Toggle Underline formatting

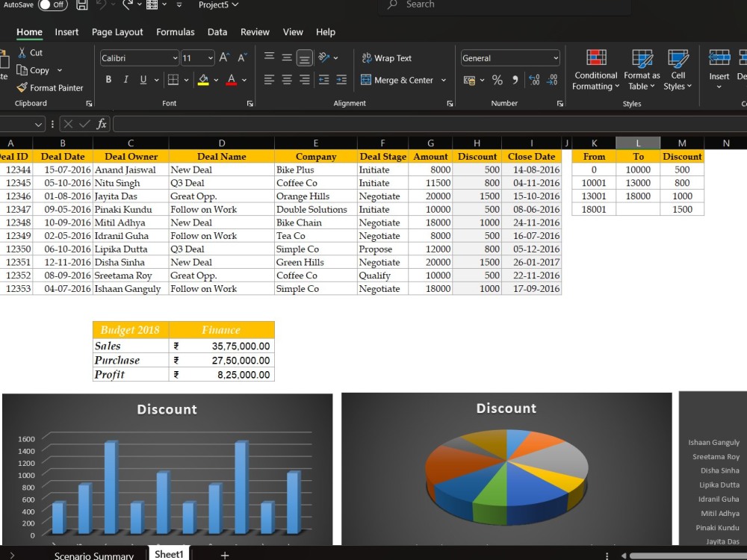point(143,80)
